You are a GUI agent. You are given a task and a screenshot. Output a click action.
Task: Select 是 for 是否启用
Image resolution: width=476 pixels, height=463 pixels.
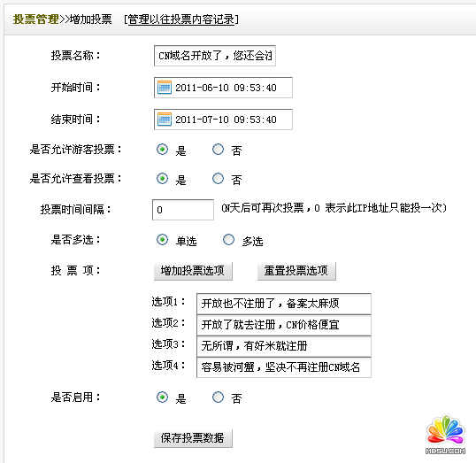point(163,397)
